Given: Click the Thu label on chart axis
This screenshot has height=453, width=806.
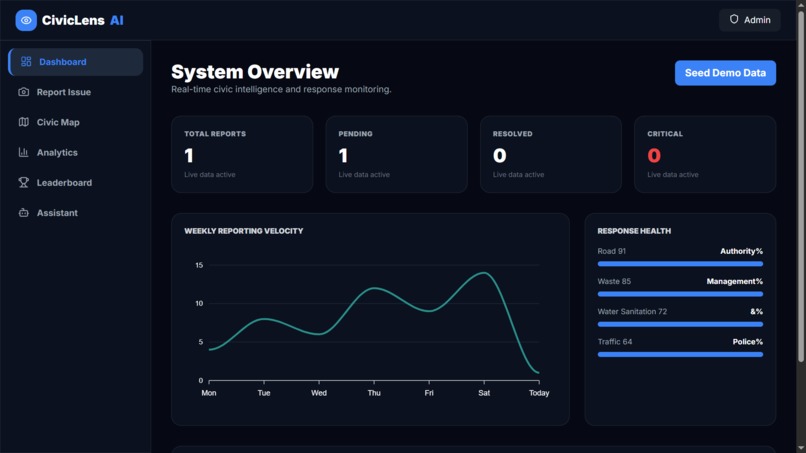Looking at the screenshot, I should coord(374,393).
